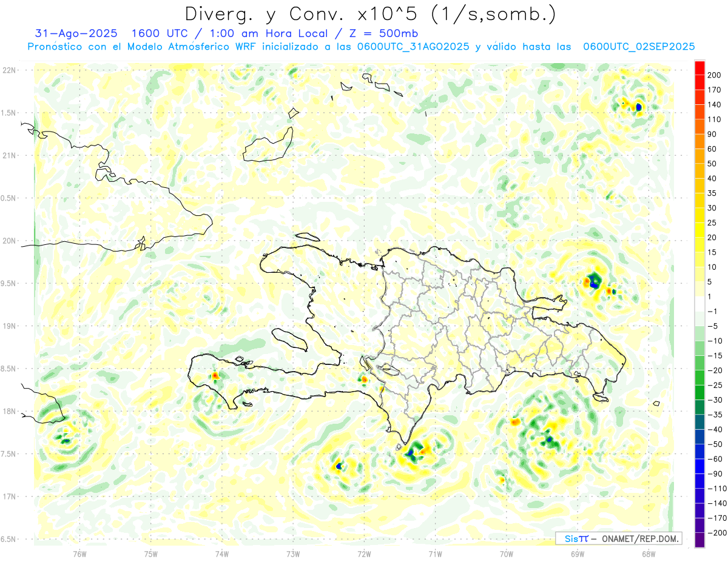Click the '73W' longitude label
The width and height of the screenshot is (728, 562).
pos(292,554)
